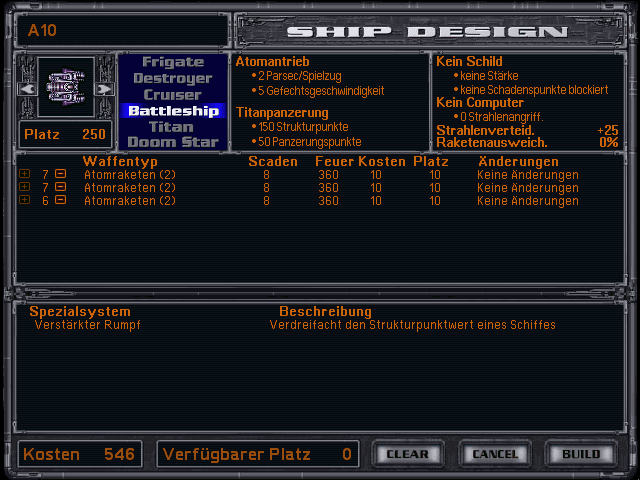
Task: Select the Destroyer hull size
Action: pyautogui.click(x=172, y=78)
